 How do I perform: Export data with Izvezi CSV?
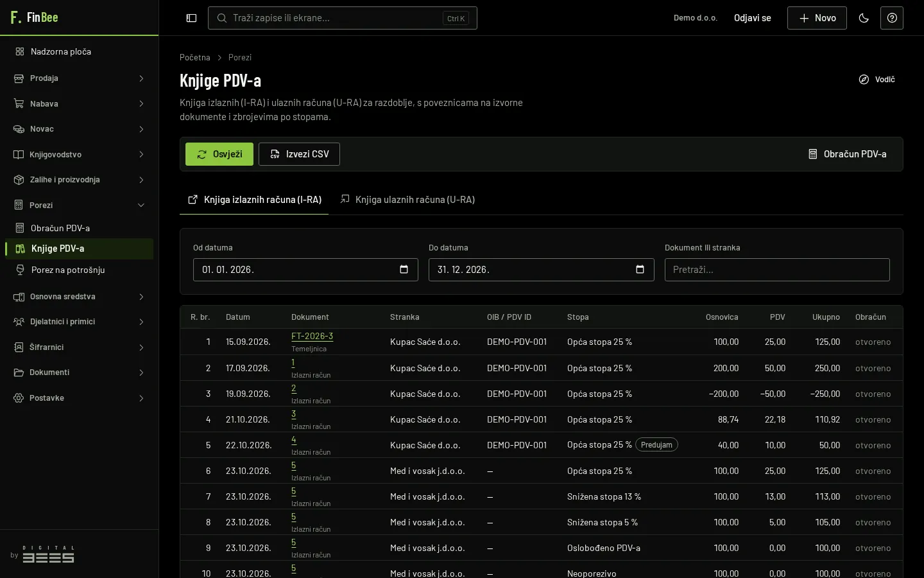coord(299,154)
